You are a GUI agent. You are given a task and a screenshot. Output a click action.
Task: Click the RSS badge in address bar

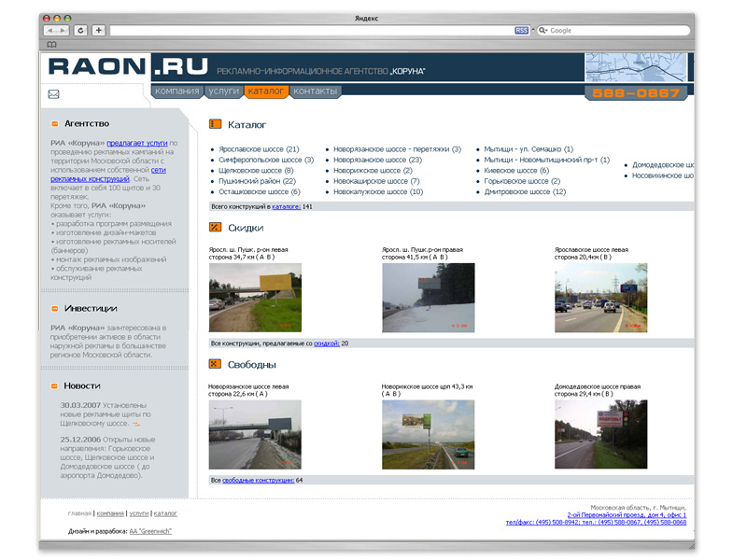pos(521,31)
